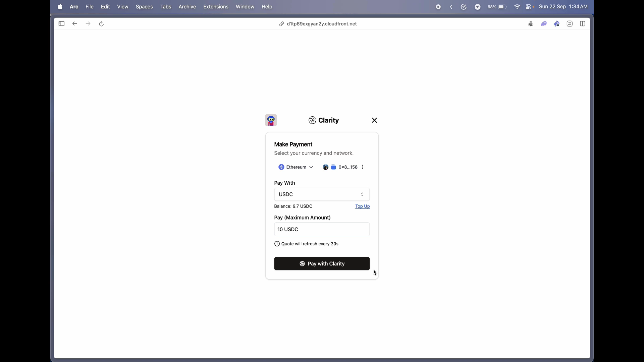Open the Arc application menu
Image resolution: width=644 pixels, height=362 pixels.
tap(74, 7)
